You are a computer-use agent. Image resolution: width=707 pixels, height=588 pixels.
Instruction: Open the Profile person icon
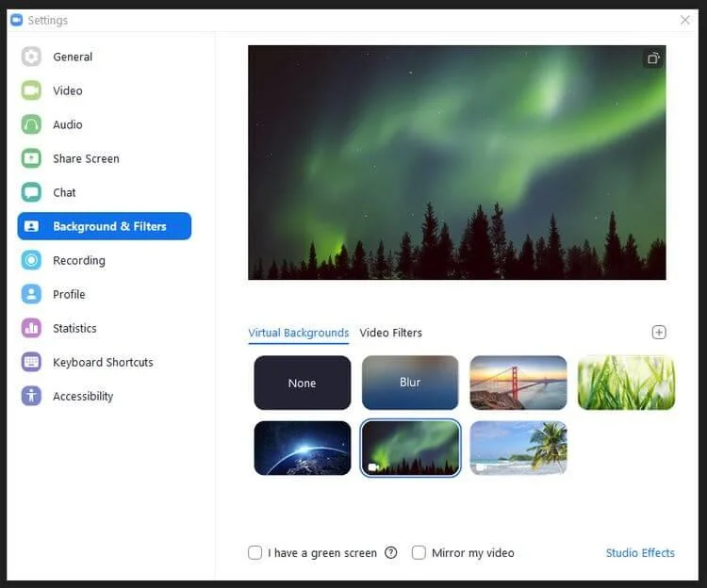tap(31, 294)
